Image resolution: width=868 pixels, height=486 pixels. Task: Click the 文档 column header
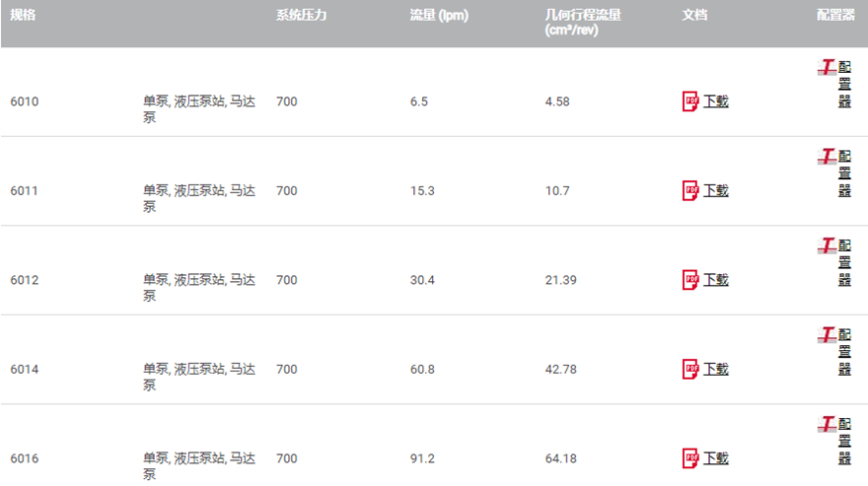tap(694, 16)
